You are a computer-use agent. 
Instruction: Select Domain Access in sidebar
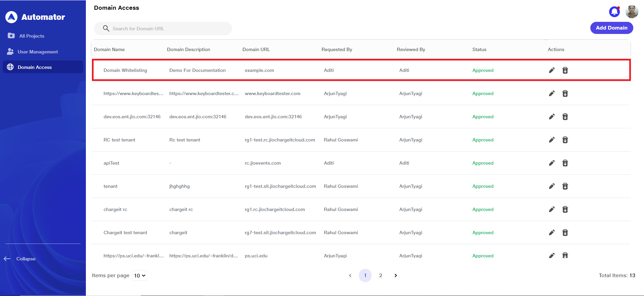(35, 67)
